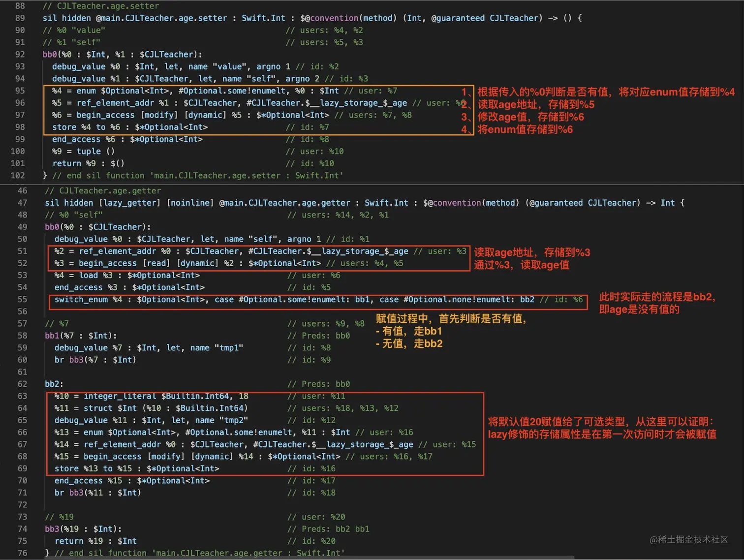Click 'bb0(%0 : $CJLTeacher):' on line 49
744x560 pixels.
(x=98, y=227)
